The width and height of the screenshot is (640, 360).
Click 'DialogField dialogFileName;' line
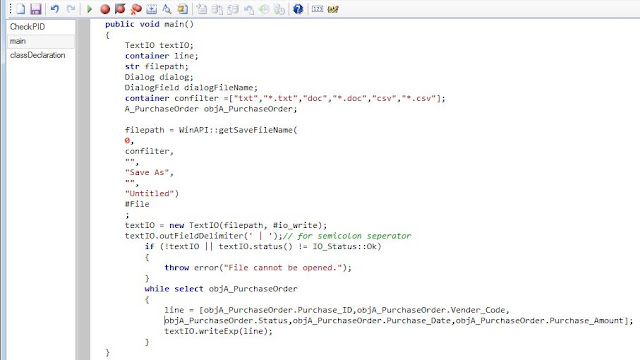(x=191, y=88)
